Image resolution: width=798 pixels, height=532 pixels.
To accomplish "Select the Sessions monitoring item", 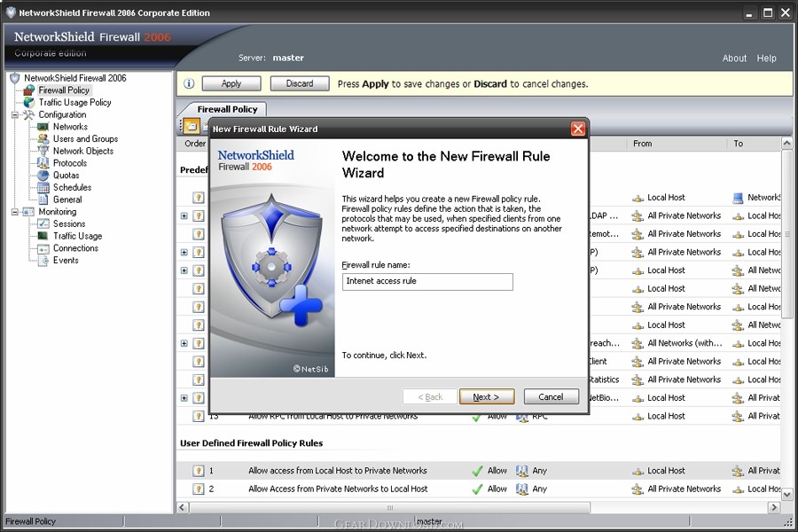I will 69,224.
